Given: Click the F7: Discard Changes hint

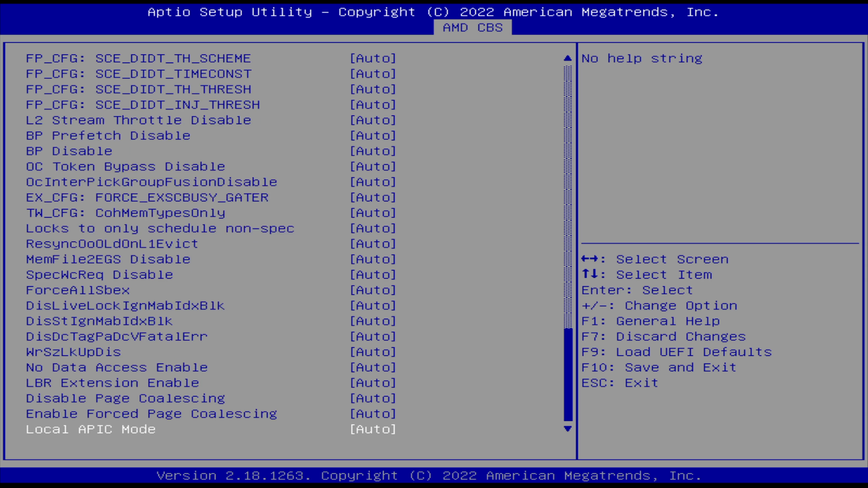Looking at the screenshot, I should 664,337.
